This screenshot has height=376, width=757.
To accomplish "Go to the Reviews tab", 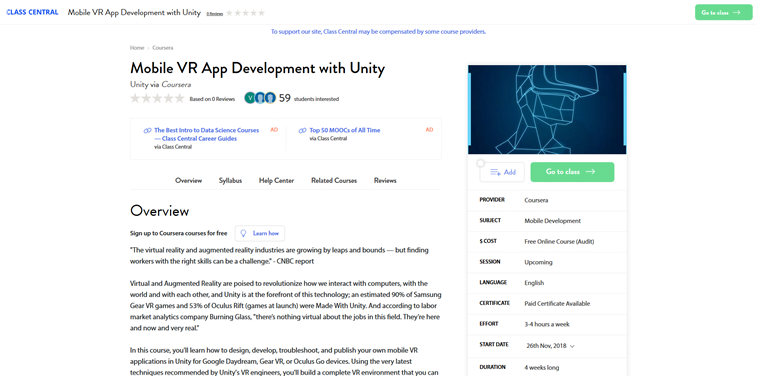I will pyautogui.click(x=385, y=181).
